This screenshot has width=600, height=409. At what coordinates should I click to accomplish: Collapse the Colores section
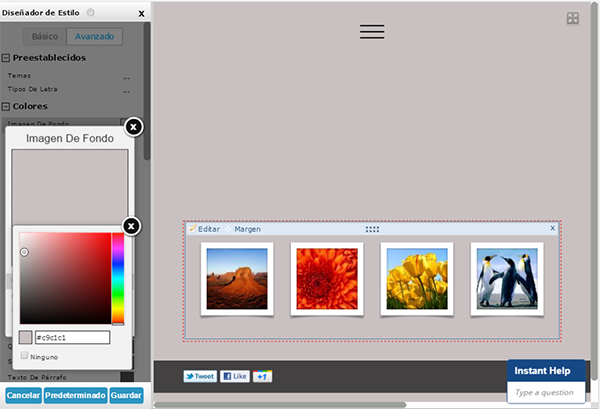6,106
